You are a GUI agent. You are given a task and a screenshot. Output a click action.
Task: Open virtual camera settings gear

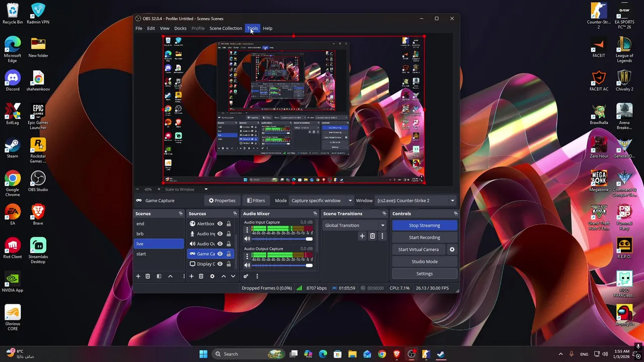click(452, 249)
